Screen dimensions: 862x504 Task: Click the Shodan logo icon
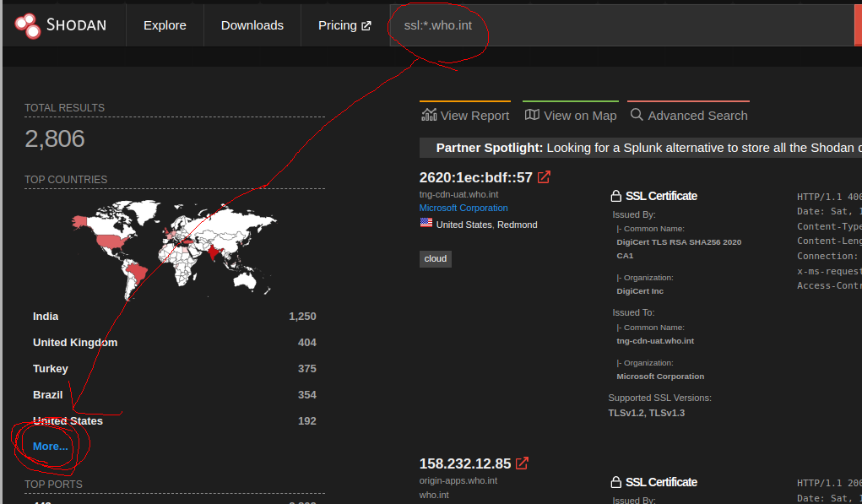28,25
